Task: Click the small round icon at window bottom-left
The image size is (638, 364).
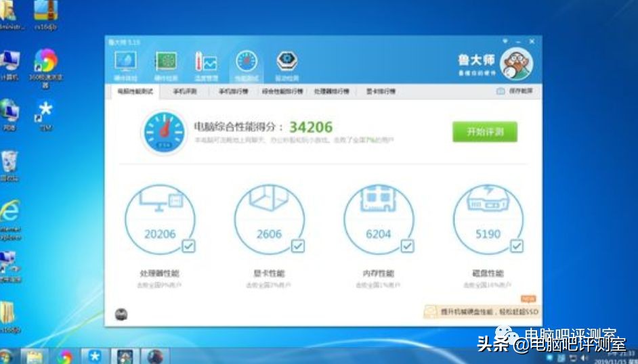Action: coord(121,314)
